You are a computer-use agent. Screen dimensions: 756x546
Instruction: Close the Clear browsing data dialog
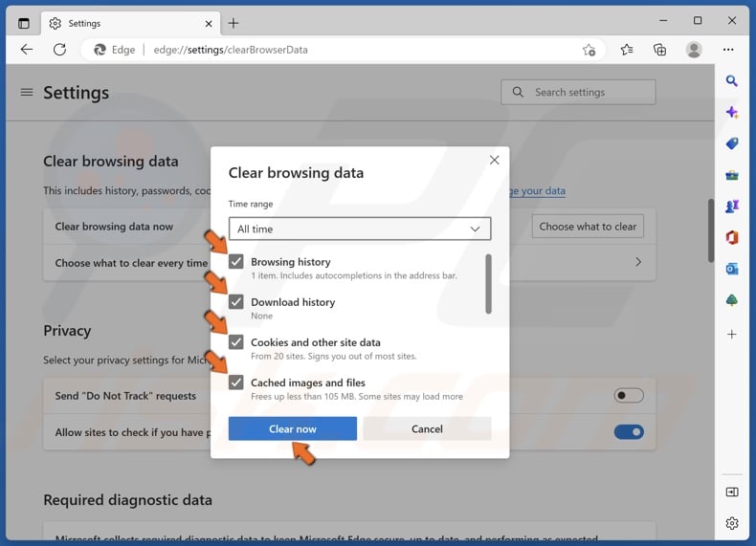tap(494, 160)
